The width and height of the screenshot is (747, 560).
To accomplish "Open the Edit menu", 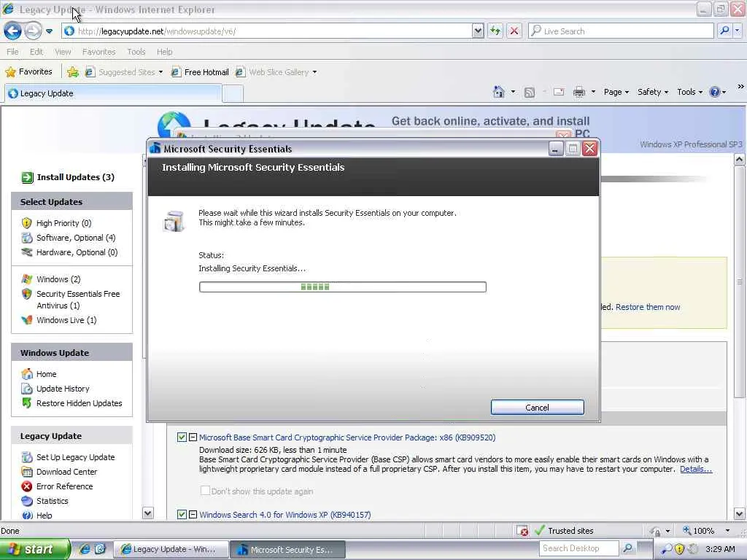I will click(x=36, y=52).
